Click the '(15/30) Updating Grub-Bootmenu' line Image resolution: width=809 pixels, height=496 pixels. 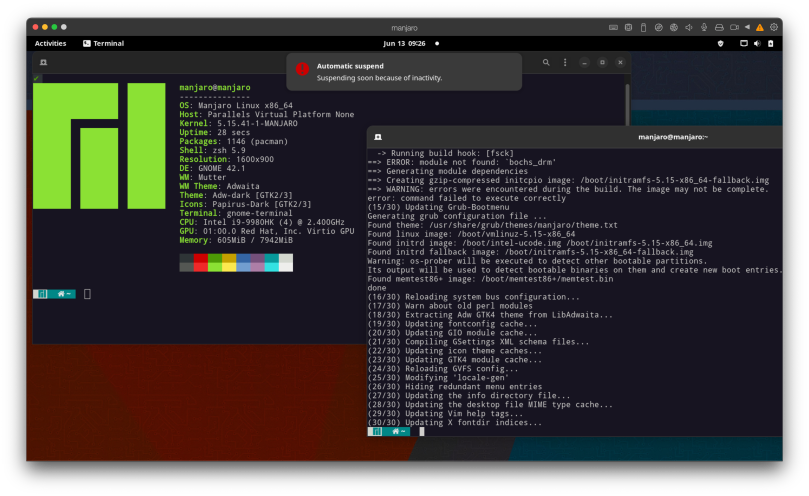click(438, 207)
